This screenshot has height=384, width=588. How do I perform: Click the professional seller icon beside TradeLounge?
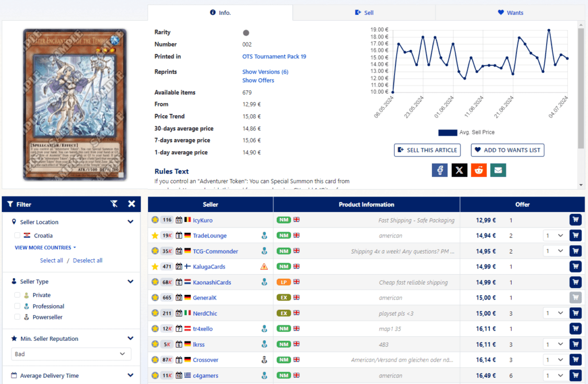[x=264, y=236]
